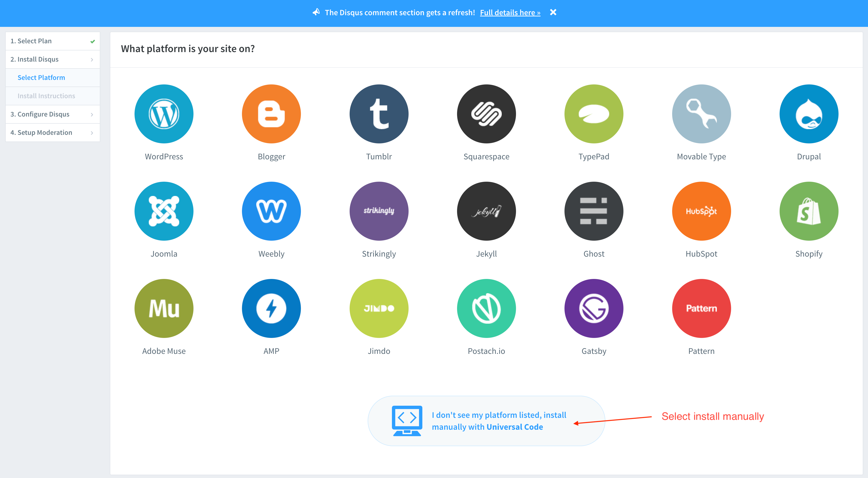Select the Movable Type wrench icon
Screen dimensions: 868x478
[x=701, y=114]
